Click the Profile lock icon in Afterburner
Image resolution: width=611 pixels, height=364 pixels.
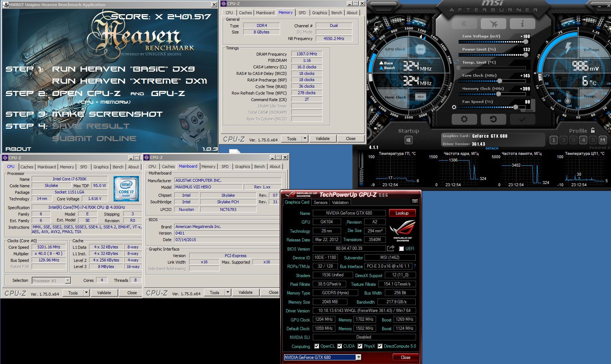click(x=593, y=130)
